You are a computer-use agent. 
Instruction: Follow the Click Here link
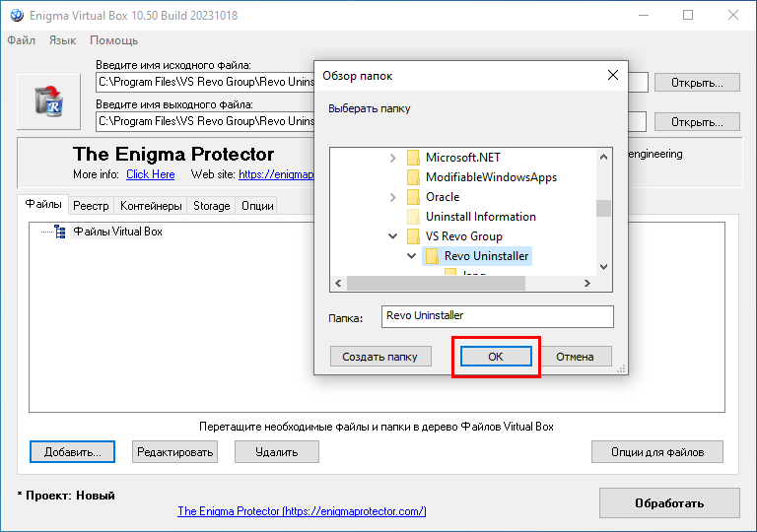(x=150, y=174)
